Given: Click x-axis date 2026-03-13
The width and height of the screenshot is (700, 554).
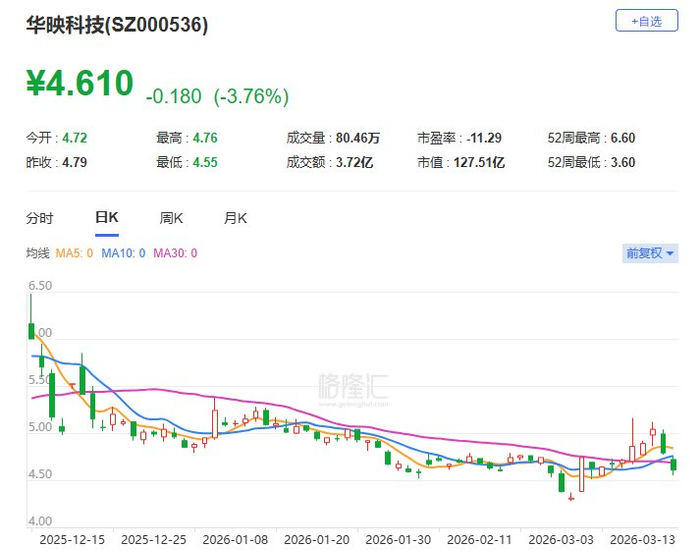Looking at the screenshot, I should [643, 540].
